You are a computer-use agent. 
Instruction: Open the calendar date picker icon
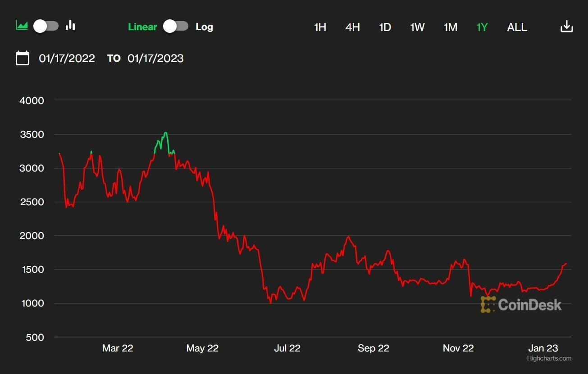point(23,59)
